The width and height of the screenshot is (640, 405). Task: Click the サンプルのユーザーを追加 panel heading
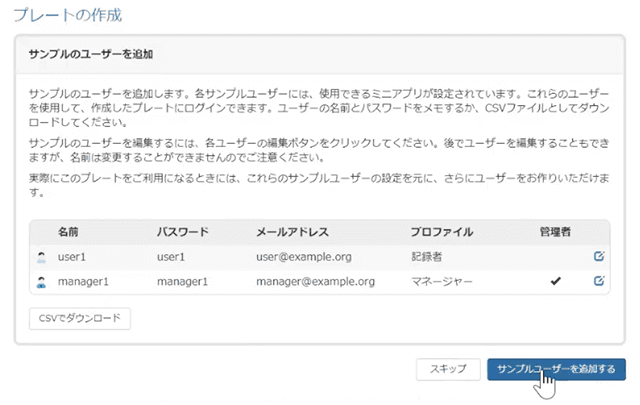(91, 54)
